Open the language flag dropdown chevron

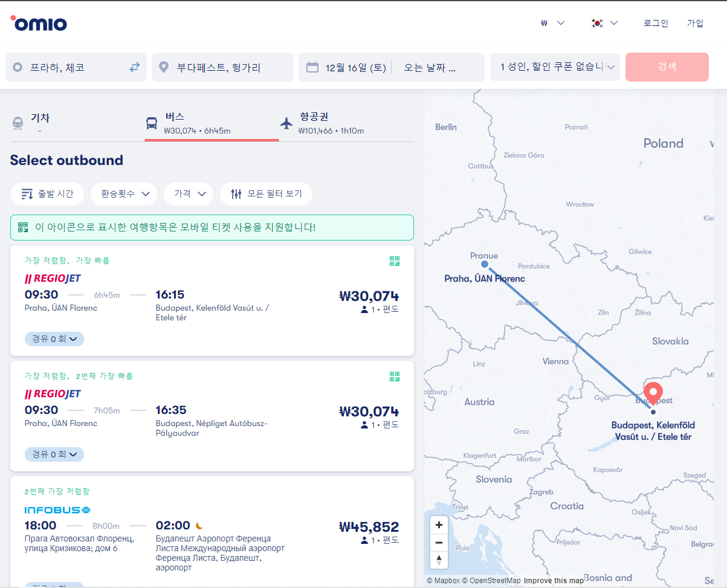614,23
